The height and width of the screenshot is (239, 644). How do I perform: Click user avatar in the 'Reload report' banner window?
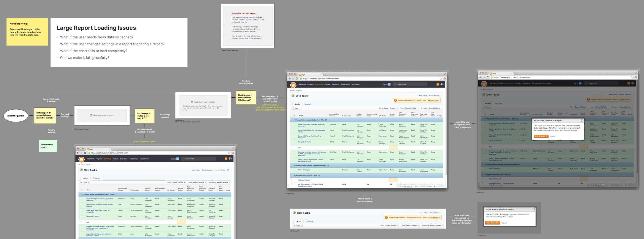tap(442, 84)
